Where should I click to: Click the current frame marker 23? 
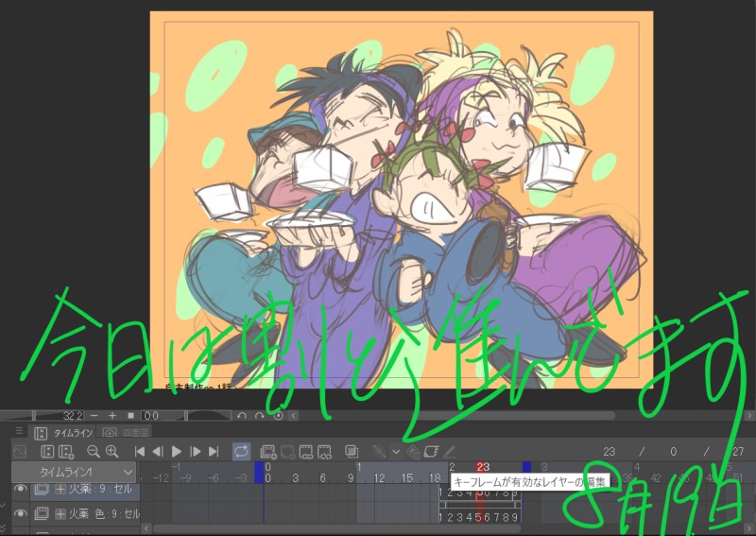tap(483, 467)
